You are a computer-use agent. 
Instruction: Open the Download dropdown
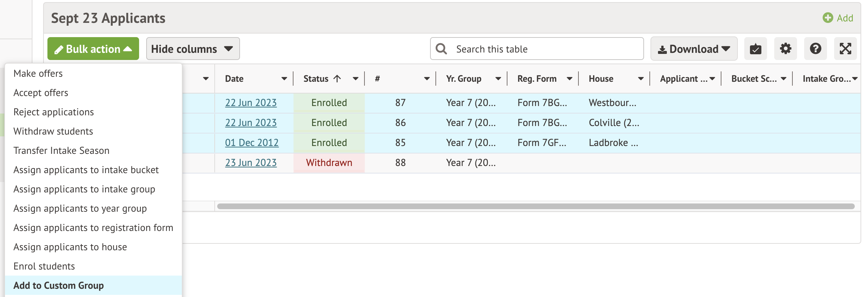(x=694, y=49)
